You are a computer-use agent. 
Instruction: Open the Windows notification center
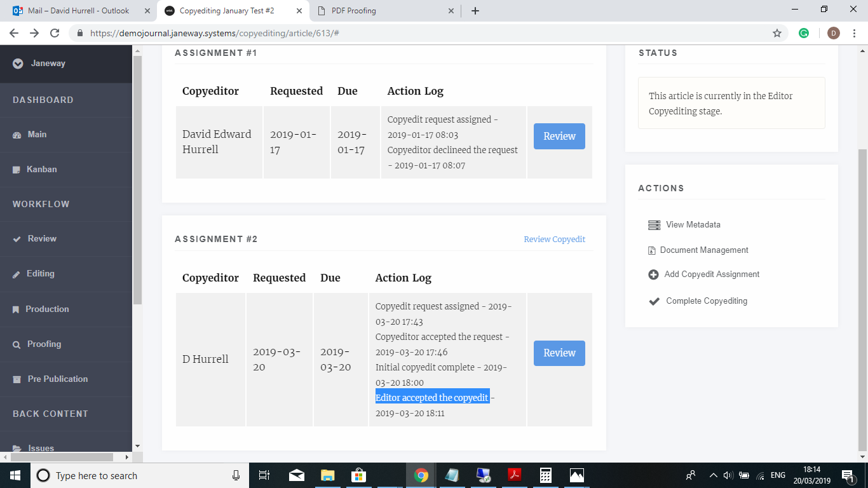tap(847, 475)
